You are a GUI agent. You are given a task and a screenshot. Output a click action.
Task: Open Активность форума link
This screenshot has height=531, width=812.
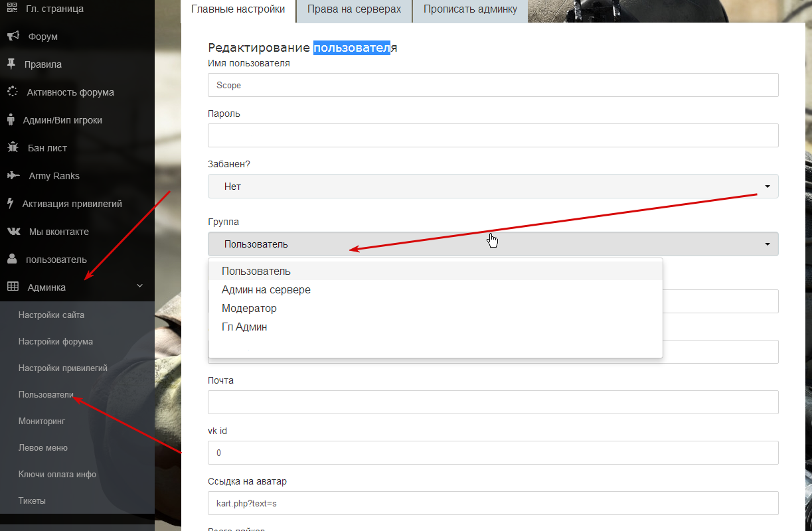tap(70, 92)
